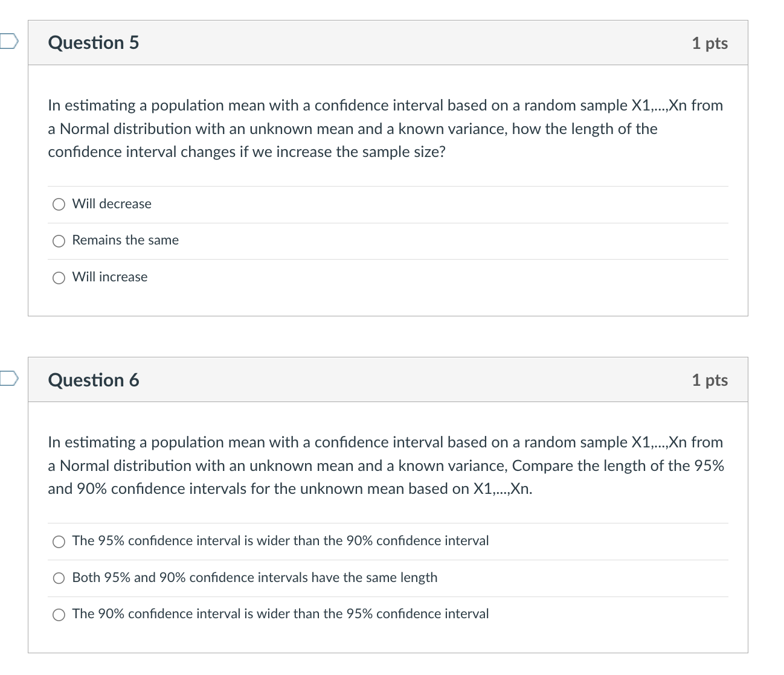Screen dimensions: 784x675
Task: Select the "Will increase" radio button
Action: (x=59, y=277)
